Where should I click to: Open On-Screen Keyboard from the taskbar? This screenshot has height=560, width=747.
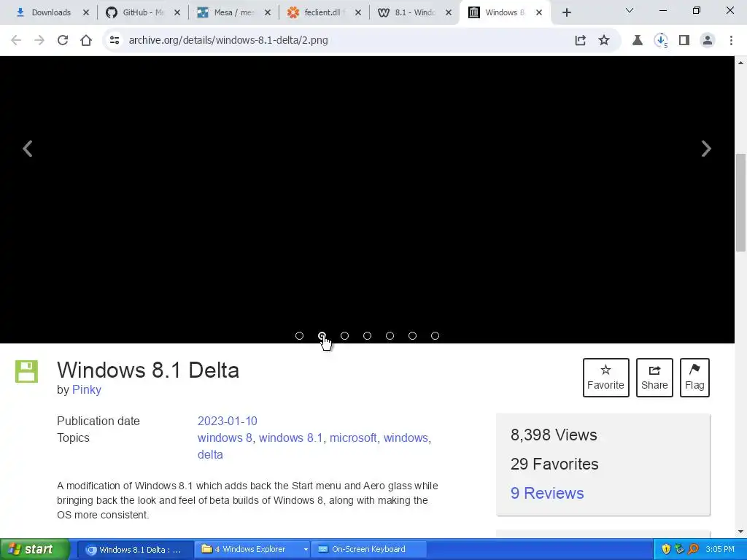pyautogui.click(x=368, y=550)
